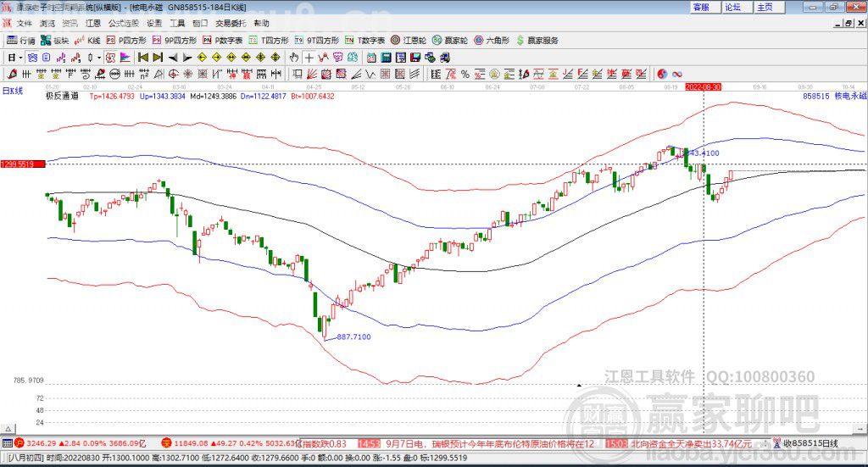Open the 9P四方形 tool

(x=175, y=41)
